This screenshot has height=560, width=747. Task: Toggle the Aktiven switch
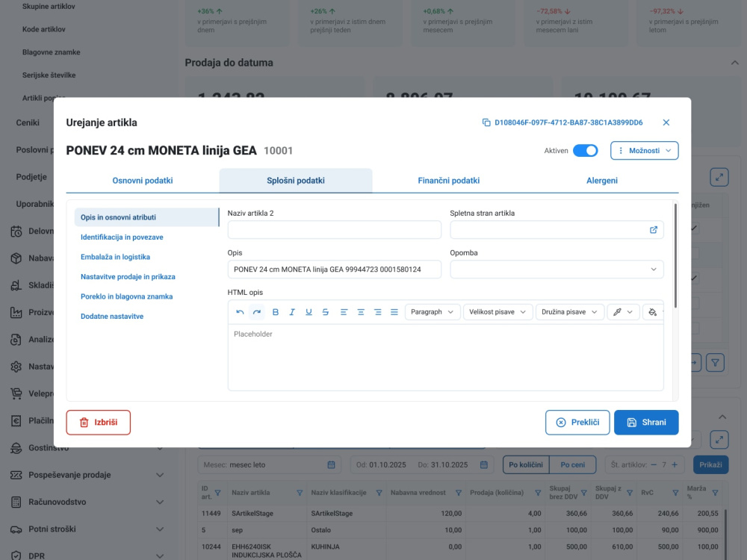[x=585, y=151]
